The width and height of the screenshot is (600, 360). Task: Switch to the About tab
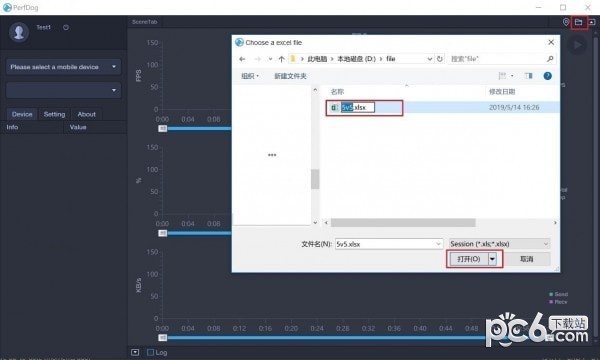[x=86, y=114]
